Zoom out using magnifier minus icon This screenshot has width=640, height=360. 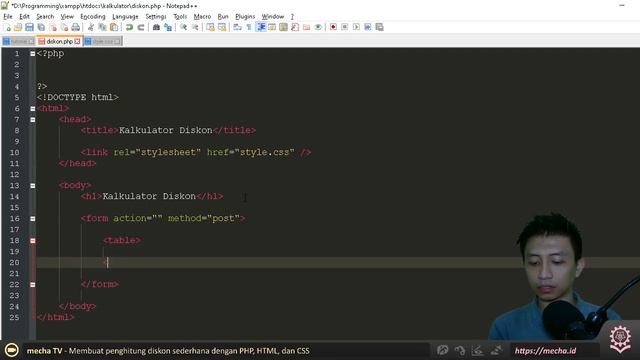pos(195,27)
